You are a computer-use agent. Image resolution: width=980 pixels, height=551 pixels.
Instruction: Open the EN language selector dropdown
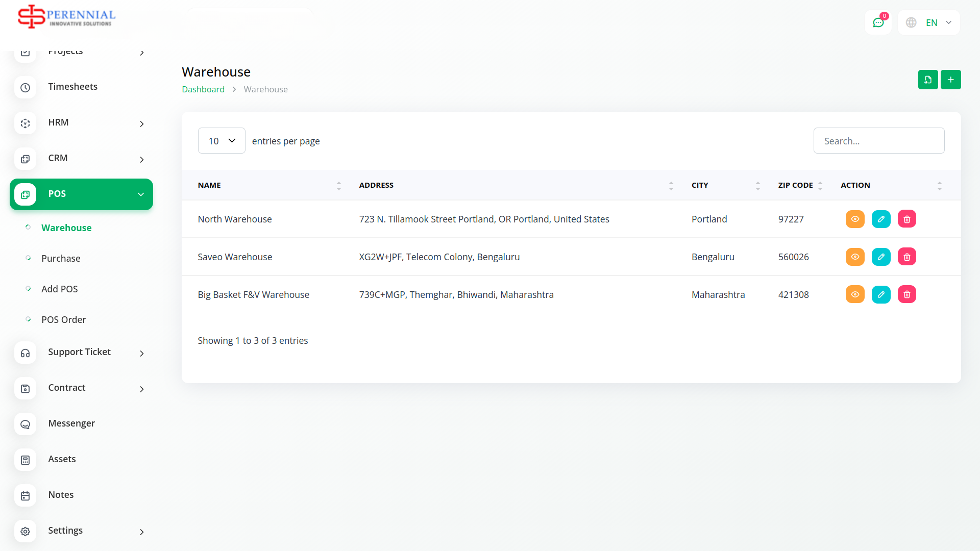[x=929, y=22]
